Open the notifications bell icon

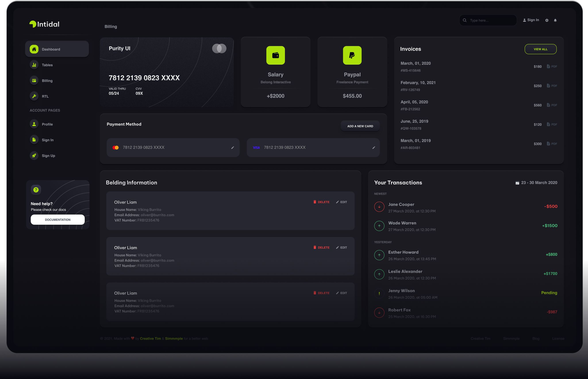tap(555, 20)
